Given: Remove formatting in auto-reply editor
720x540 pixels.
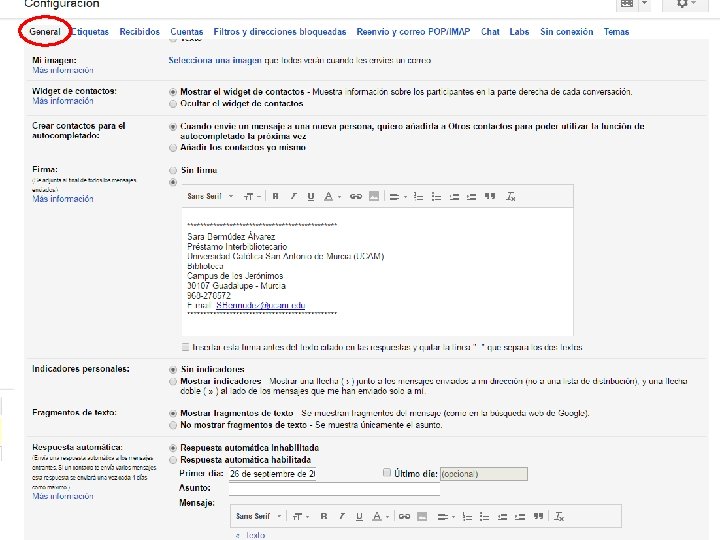Looking at the screenshot, I should coord(559,517).
